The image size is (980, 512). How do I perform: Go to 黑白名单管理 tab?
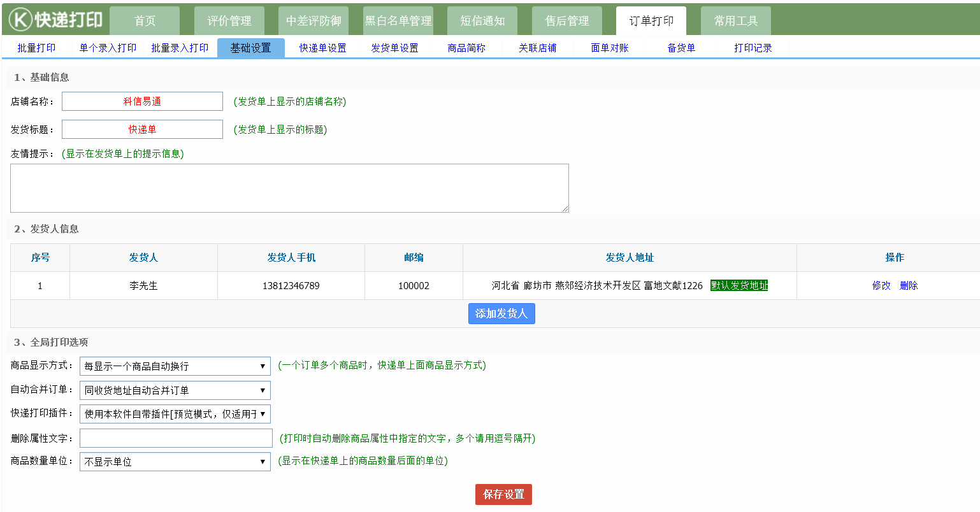click(398, 21)
